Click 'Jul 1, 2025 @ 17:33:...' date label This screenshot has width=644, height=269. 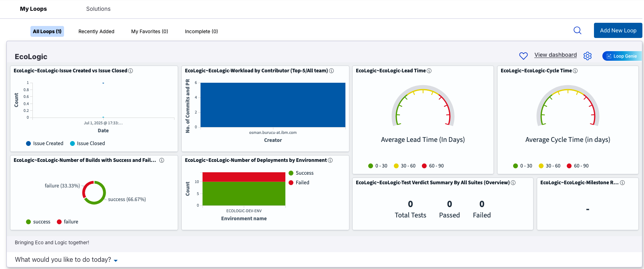point(103,123)
